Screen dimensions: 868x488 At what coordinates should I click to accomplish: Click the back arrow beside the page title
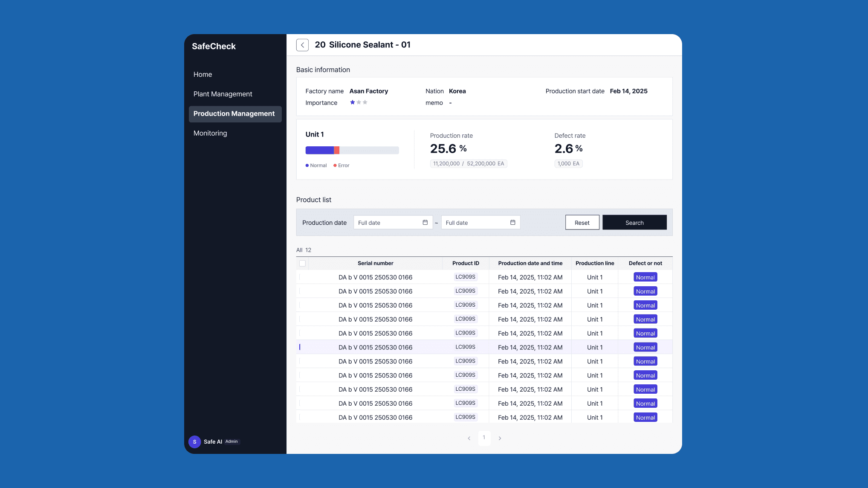click(x=302, y=45)
